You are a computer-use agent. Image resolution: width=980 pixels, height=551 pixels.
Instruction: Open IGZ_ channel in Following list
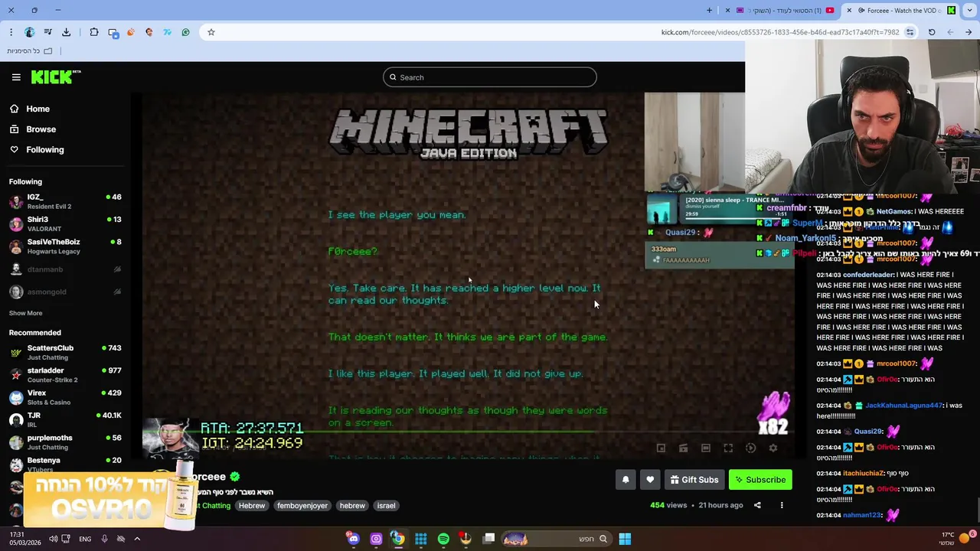[x=65, y=201]
